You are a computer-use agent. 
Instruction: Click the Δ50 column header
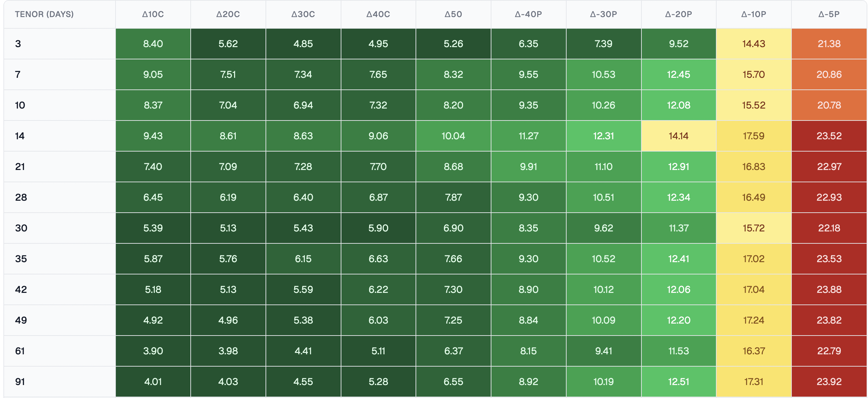tap(453, 14)
